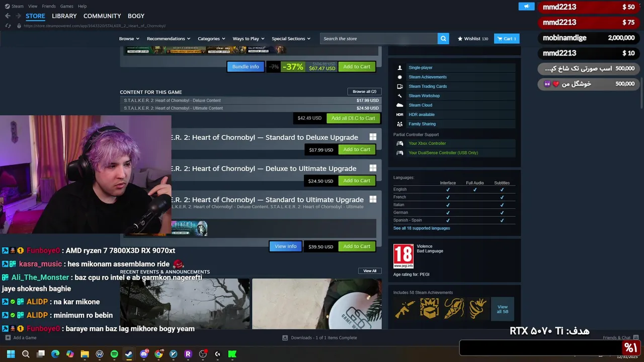Click the HDR available icon

point(400,115)
